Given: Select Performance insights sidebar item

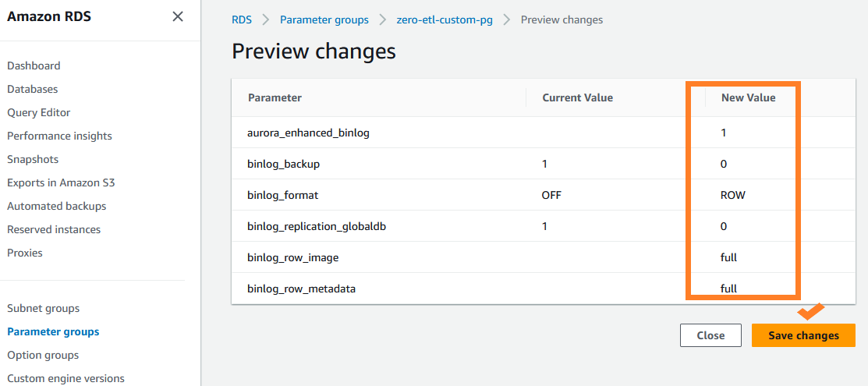Looking at the screenshot, I should pos(59,136).
